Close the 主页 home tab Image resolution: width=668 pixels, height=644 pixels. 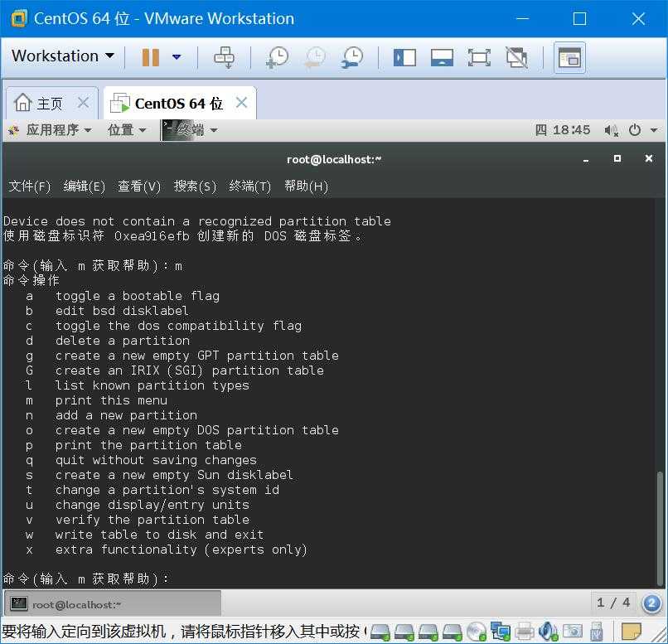84,103
